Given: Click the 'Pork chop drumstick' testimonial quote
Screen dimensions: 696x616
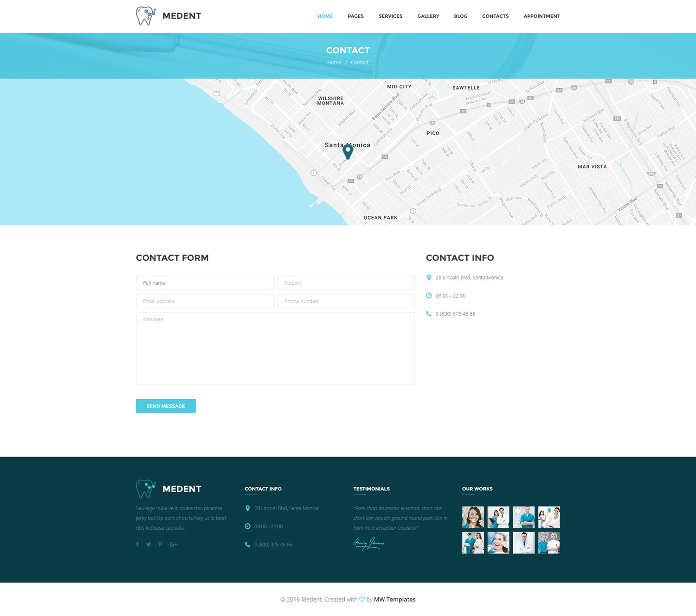Looking at the screenshot, I should 400,518.
